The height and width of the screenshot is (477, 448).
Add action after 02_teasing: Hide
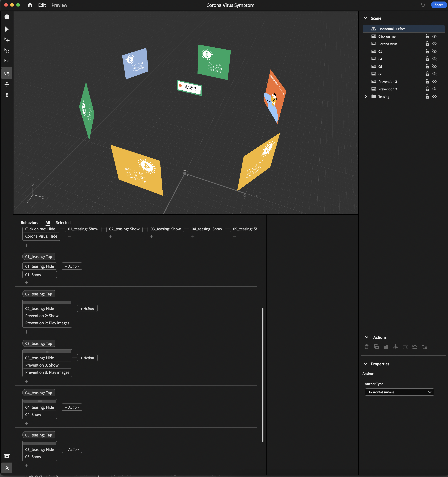[x=87, y=309]
